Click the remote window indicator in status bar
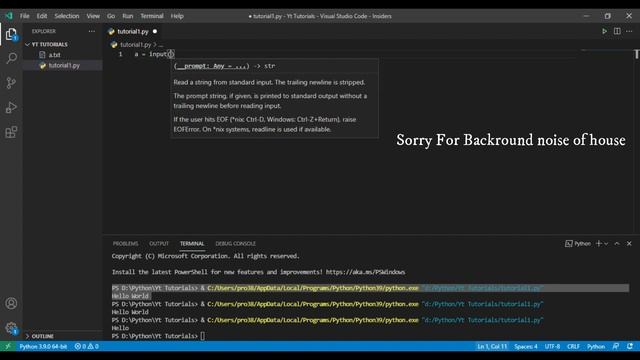The height and width of the screenshot is (360, 640). pyautogui.click(x=8, y=347)
